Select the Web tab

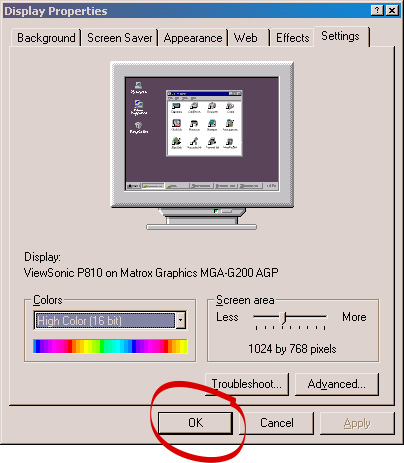(x=246, y=38)
